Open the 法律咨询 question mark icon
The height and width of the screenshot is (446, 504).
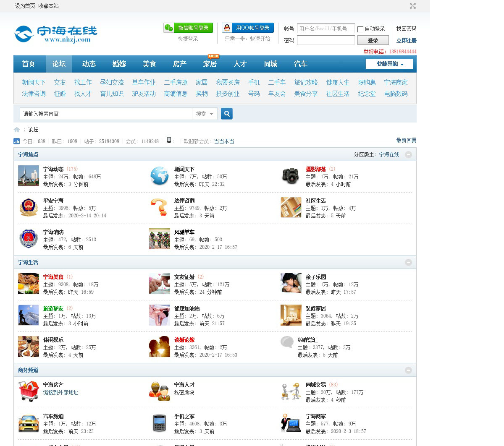click(160, 207)
